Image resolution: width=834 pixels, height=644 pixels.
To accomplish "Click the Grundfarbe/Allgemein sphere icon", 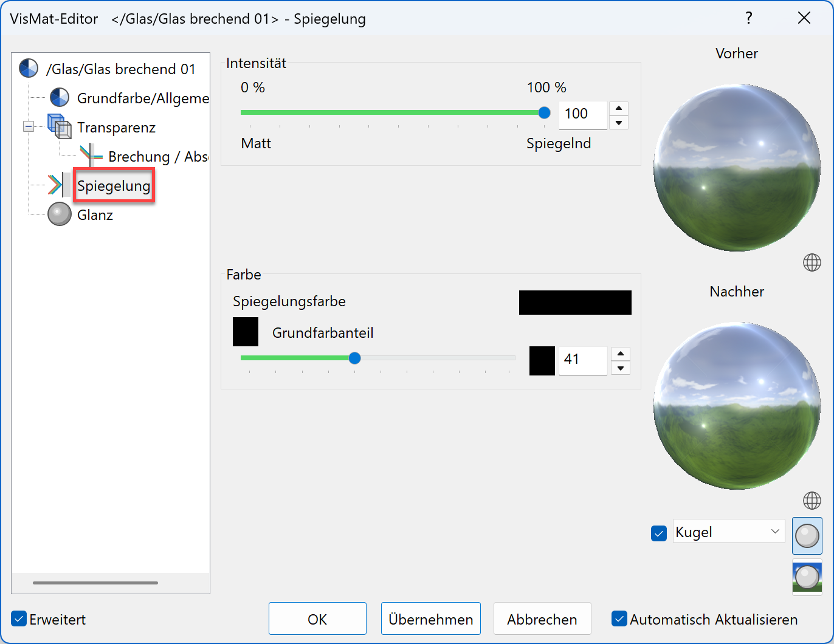I will pyautogui.click(x=58, y=97).
